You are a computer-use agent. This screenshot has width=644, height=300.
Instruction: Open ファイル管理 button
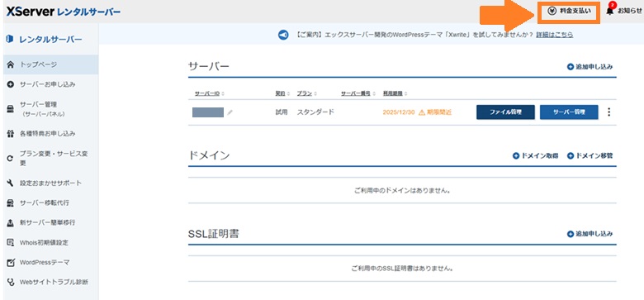pyautogui.click(x=505, y=112)
